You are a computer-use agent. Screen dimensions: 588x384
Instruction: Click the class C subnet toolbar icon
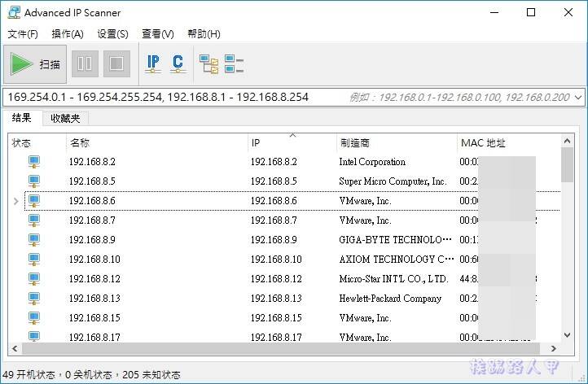click(178, 63)
